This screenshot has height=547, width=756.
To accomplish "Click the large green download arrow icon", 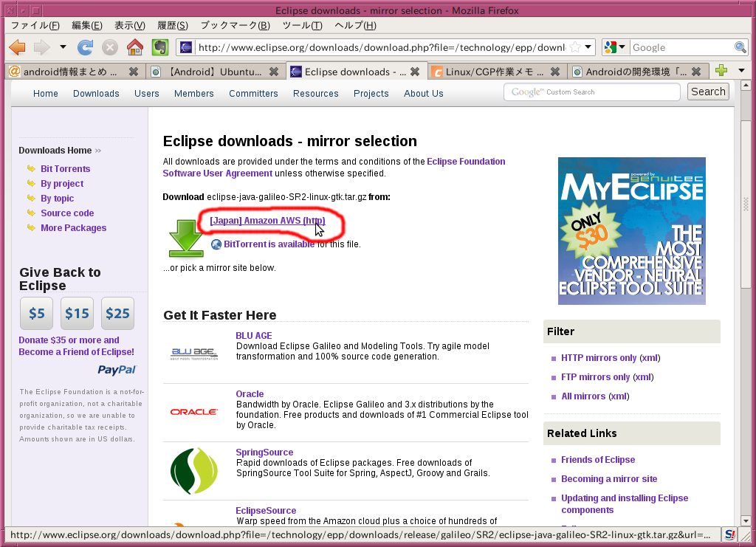I will [185, 238].
